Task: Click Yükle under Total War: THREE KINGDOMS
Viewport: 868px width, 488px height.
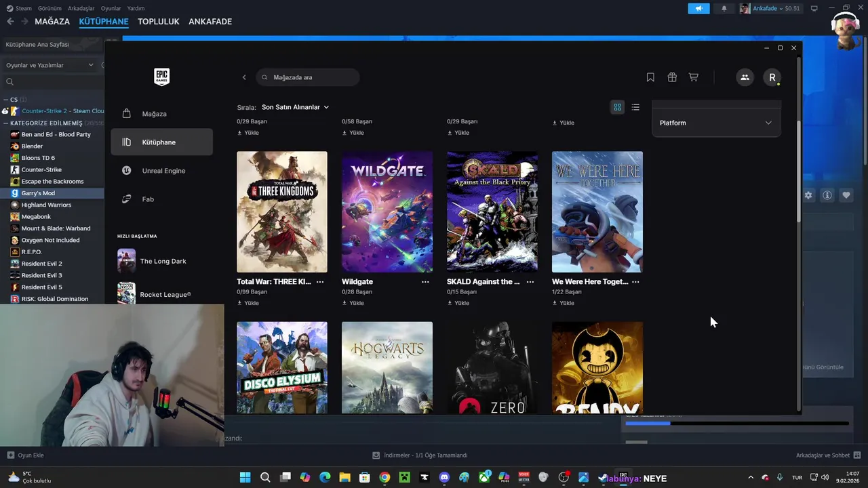Action: (x=248, y=303)
